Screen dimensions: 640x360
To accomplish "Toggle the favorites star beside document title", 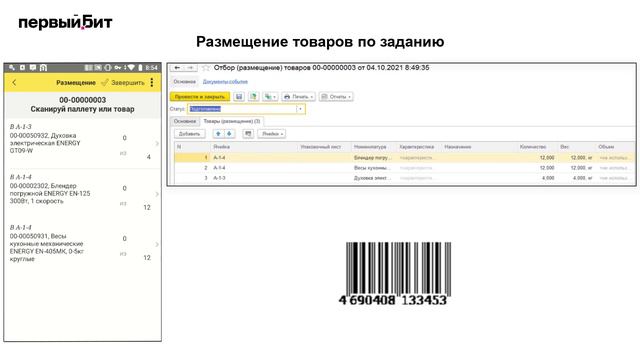I will 206,68.
